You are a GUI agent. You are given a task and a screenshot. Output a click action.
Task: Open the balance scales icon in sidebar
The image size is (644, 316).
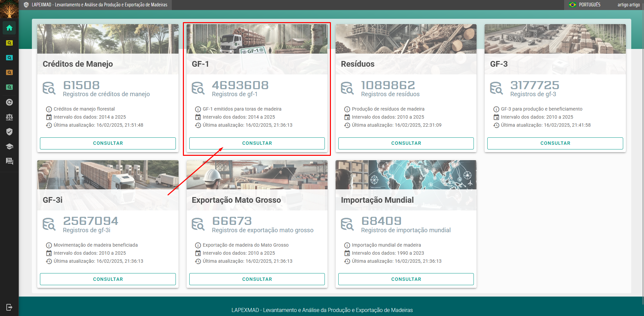tap(9, 117)
